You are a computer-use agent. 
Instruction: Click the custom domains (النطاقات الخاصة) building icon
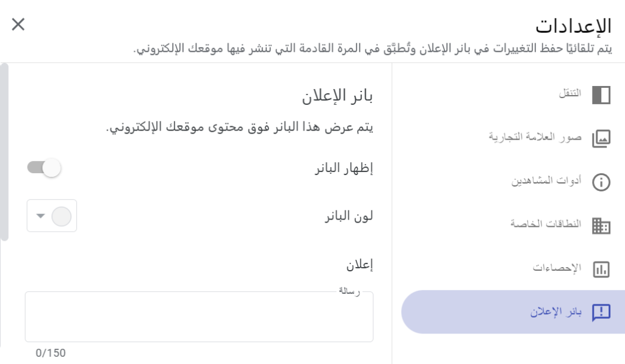point(601,226)
